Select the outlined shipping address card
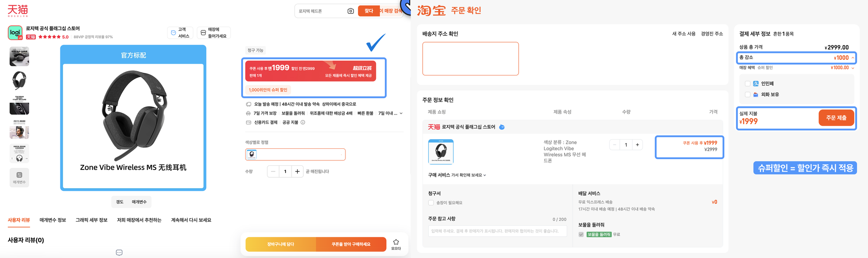The height and width of the screenshot is (258, 868). pos(470,59)
